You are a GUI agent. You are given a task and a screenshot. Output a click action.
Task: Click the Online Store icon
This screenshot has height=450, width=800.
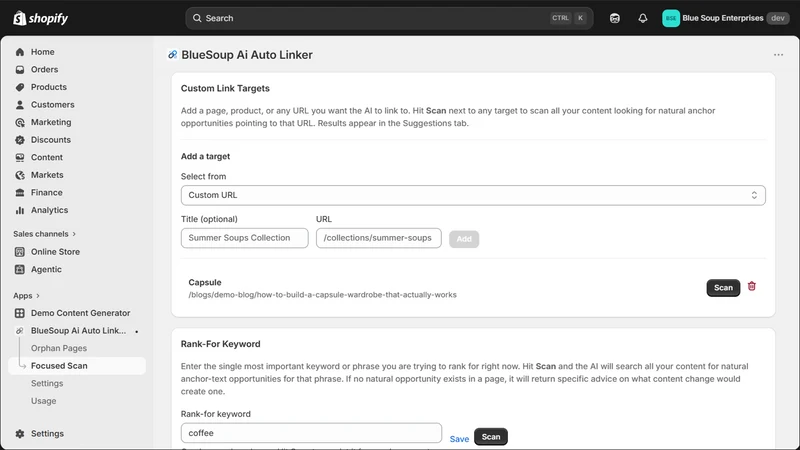pos(20,252)
